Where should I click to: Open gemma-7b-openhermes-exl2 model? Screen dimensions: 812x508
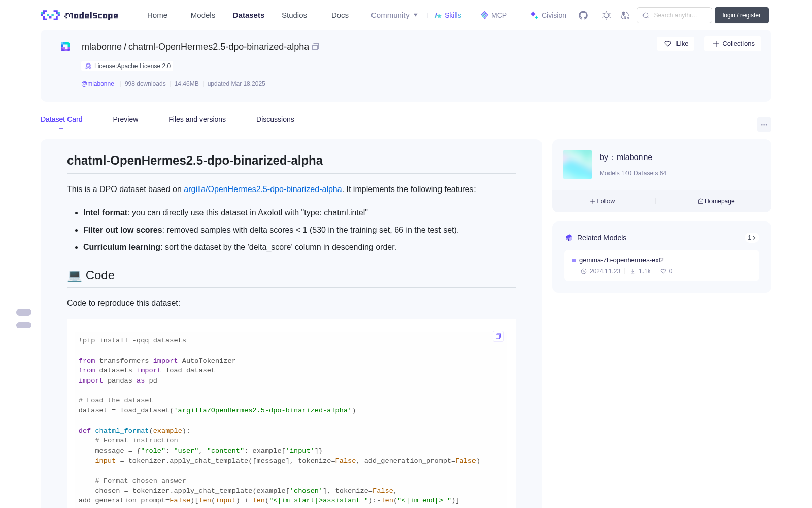coord(621,260)
